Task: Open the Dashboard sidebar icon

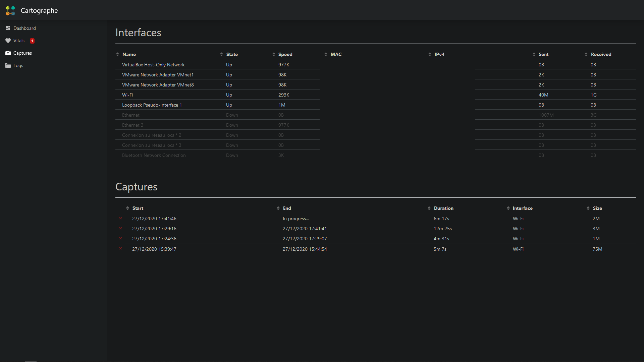Action: tap(8, 28)
